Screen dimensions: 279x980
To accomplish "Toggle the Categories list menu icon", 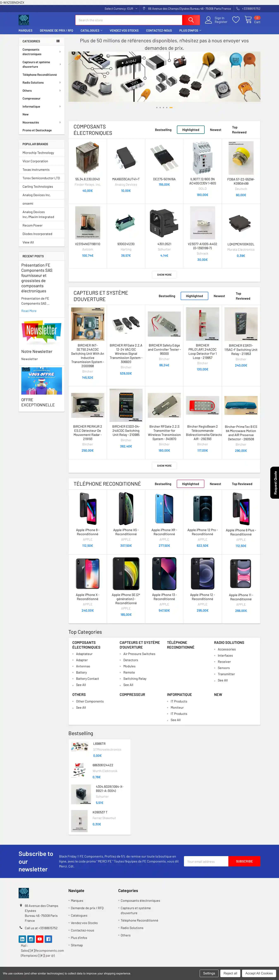I will pos(58,41).
